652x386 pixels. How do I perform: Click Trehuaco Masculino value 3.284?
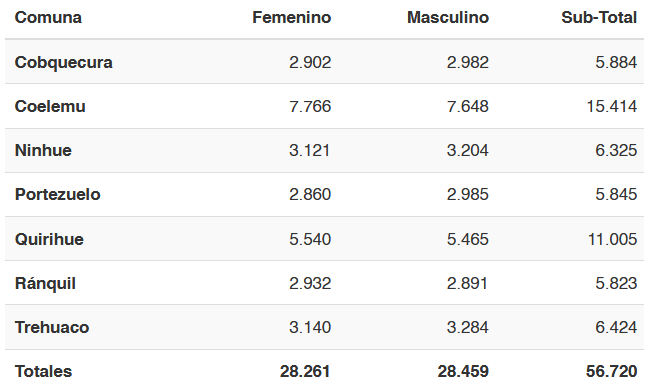coord(468,327)
